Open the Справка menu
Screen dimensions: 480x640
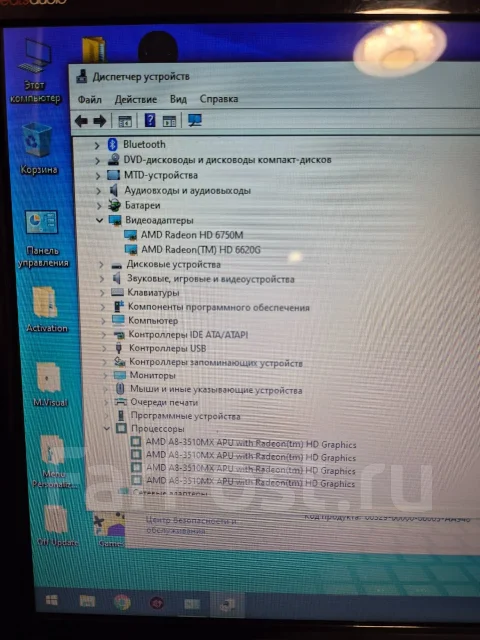(219, 99)
